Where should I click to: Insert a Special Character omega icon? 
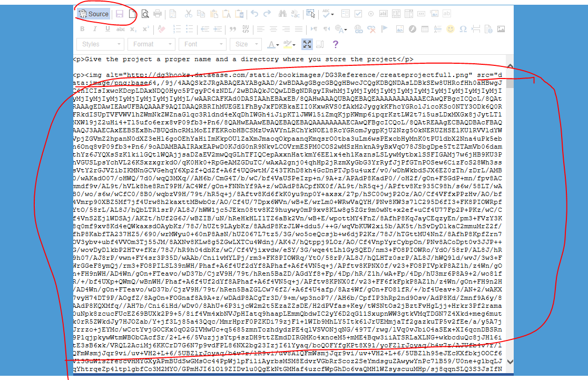pos(463,29)
